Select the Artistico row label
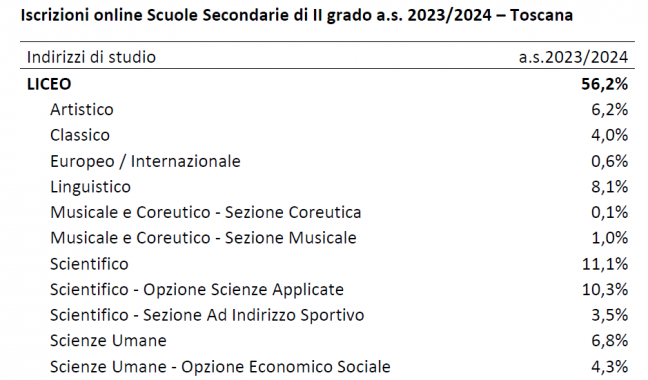The image size is (648, 380). click(81, 109)
